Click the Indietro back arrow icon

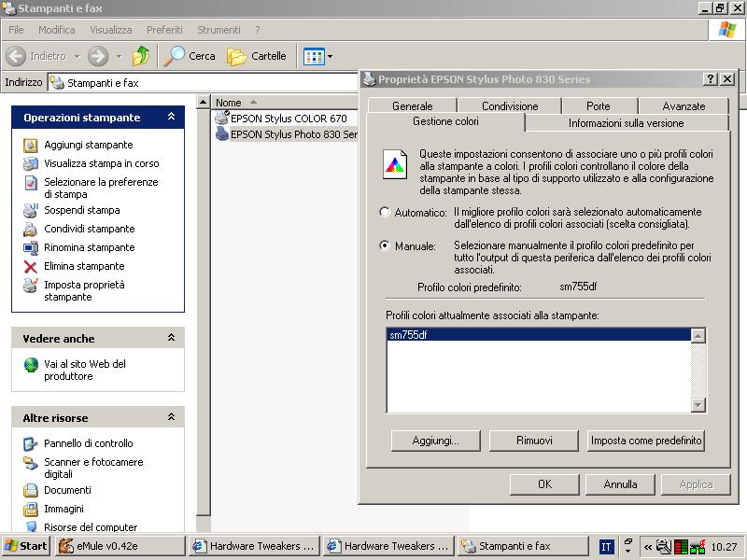(16, 56)
